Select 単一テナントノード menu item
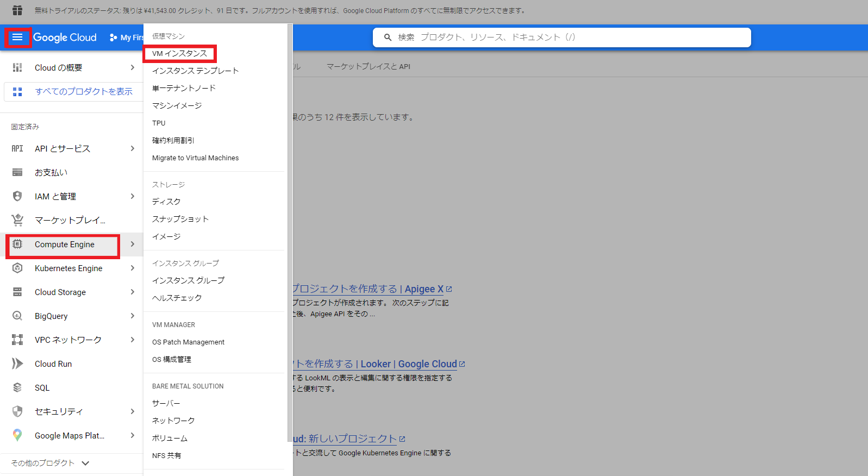This screenshot has width=868, height=476. pyautogui.click(x=184, y=88)
